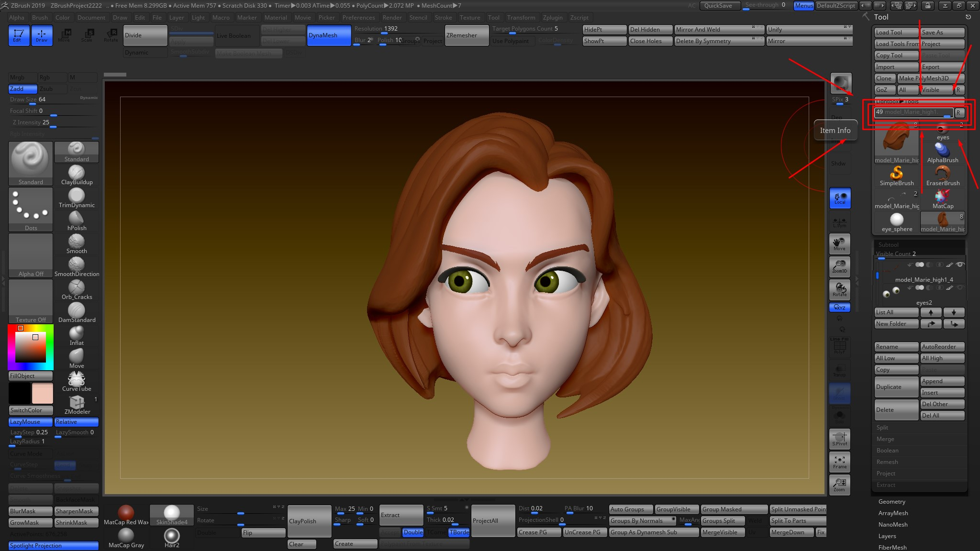Screen dimensions: 980x551
Task: Select the ClayBuildup brush
Action: tap(76, 174)
